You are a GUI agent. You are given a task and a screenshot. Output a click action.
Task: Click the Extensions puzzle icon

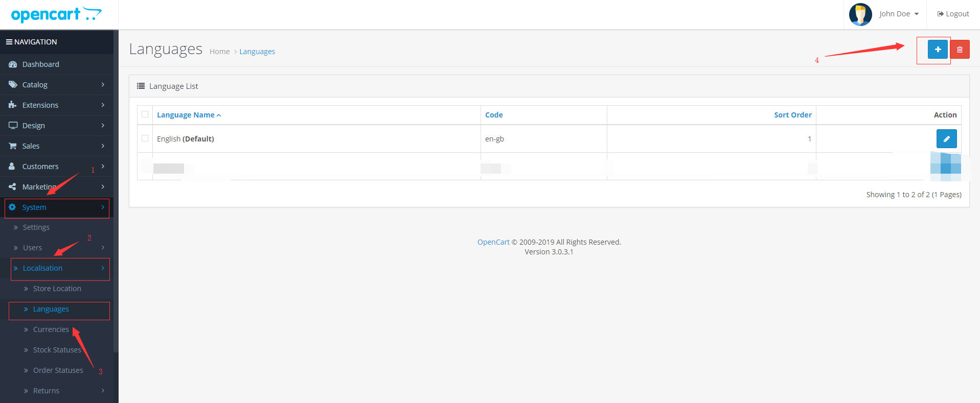click(13, 105)
